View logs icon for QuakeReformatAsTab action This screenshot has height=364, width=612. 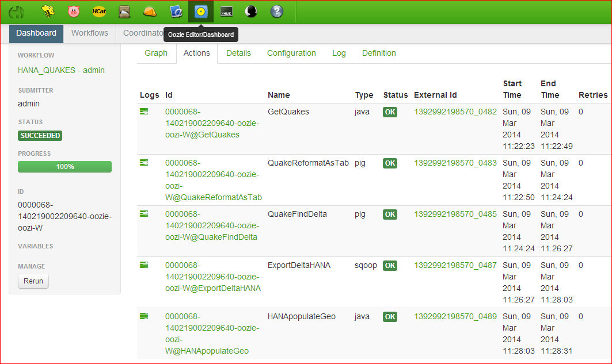144,163
